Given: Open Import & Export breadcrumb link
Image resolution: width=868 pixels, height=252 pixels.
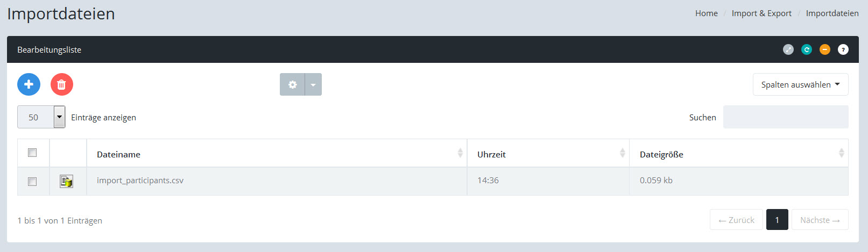Looking at the screenshot, I should 761,13.
